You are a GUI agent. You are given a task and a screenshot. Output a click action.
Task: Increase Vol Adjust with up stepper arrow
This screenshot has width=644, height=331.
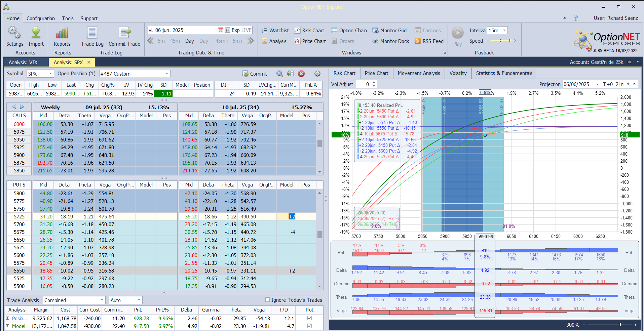click(x=374, y=82)
